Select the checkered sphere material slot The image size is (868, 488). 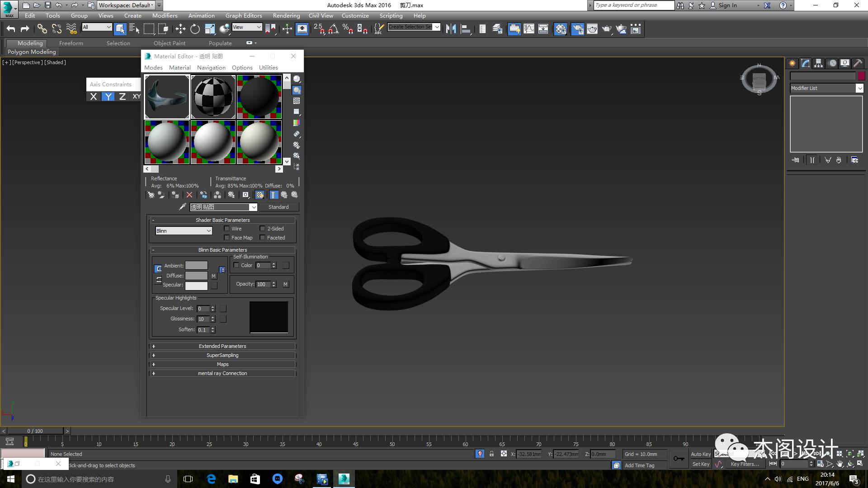click(213, 97)
